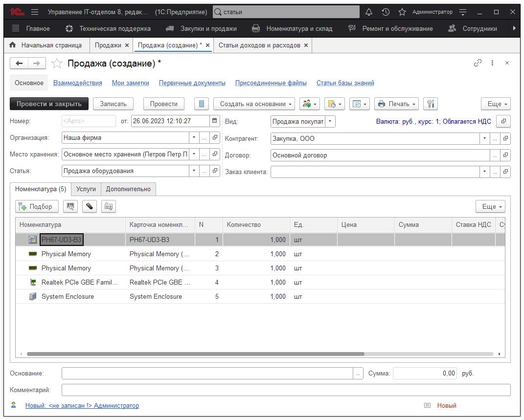Click the calendar icon in date field
This screenshot has width=524, height=420.
[x=214, y=121]
